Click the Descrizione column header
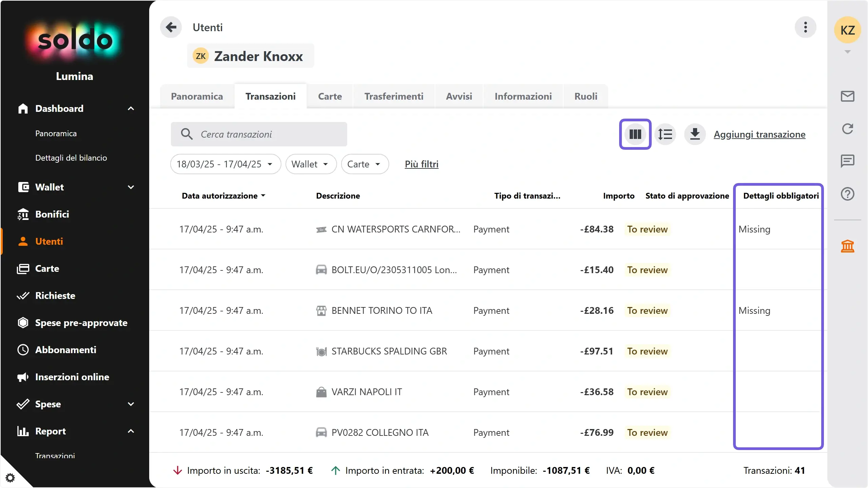 click(x=338, y=196)
